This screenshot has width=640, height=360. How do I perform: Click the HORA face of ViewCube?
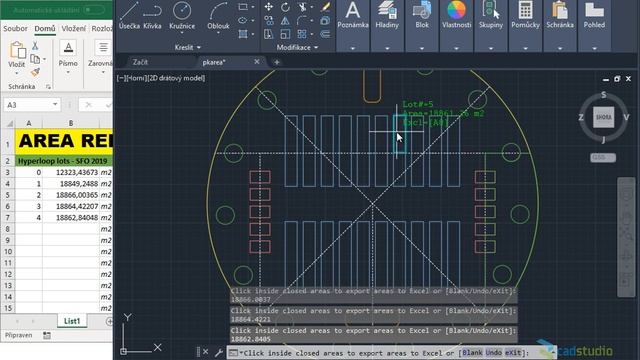[603, 117]
